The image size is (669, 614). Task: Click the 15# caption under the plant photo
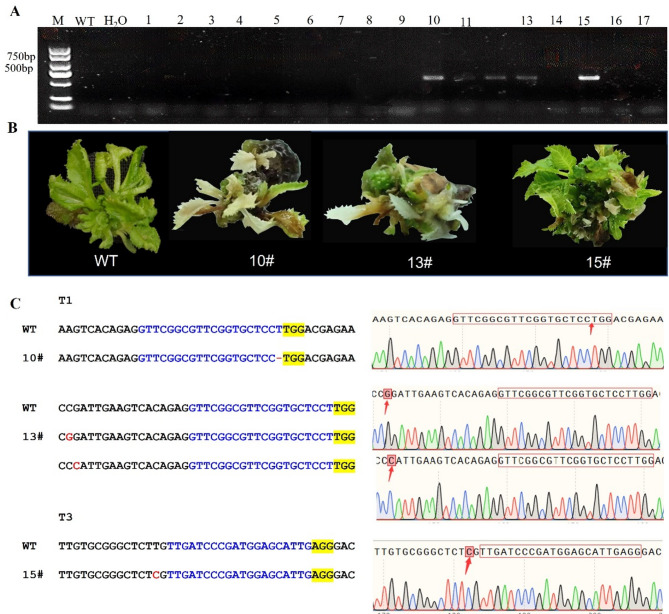tap(598, 262)
